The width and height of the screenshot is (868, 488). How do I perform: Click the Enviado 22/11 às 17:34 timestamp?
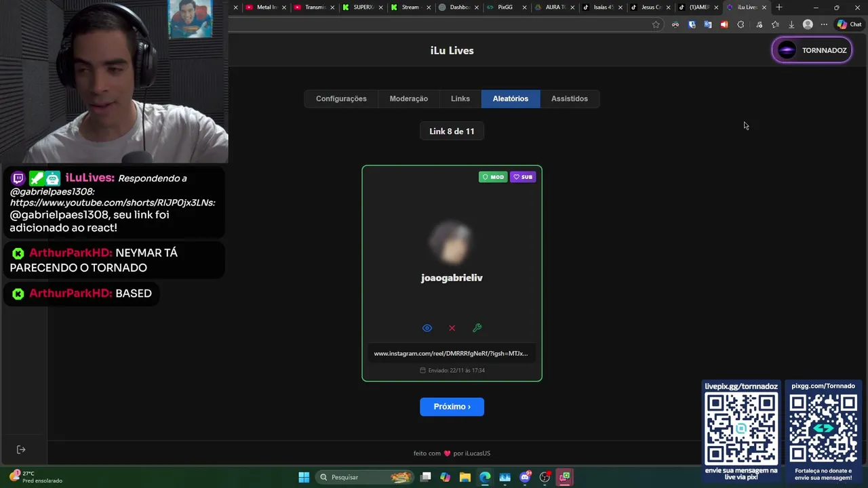[x=452, y=370]
